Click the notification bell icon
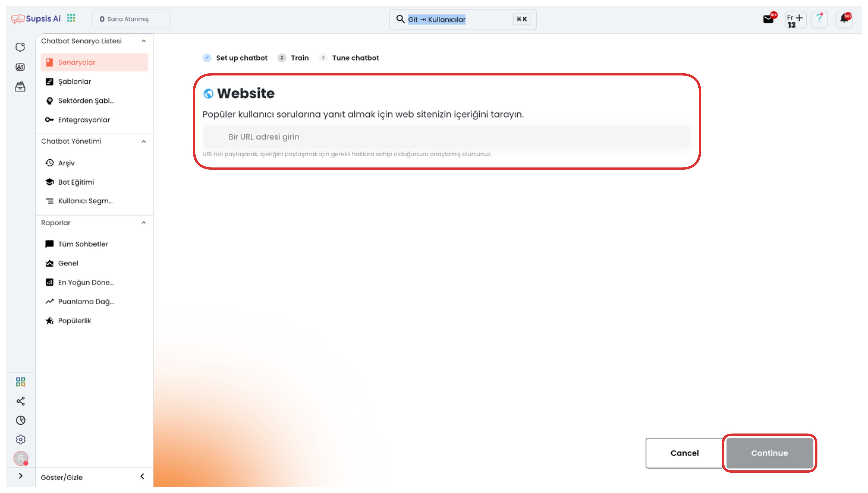 [844, 19]
